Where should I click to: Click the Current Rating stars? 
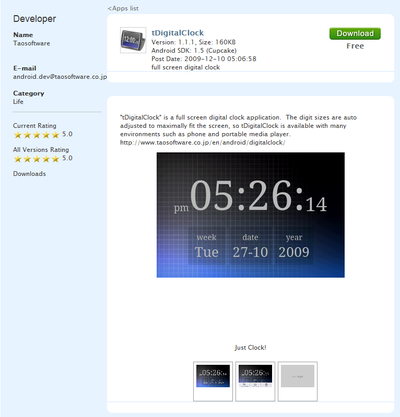pyautogui.click(x=36, y=135)
